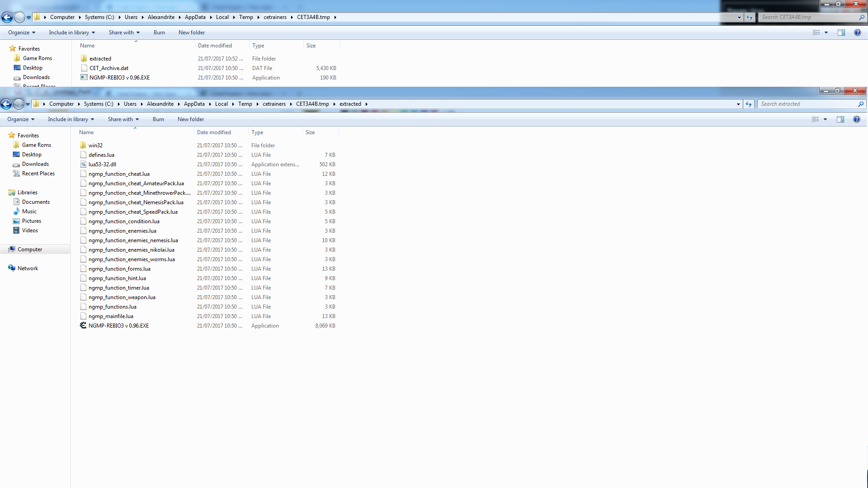This screenshot has width=868, height=488.
Task: Expand Include in library dropdown
Action: [71, 119]
